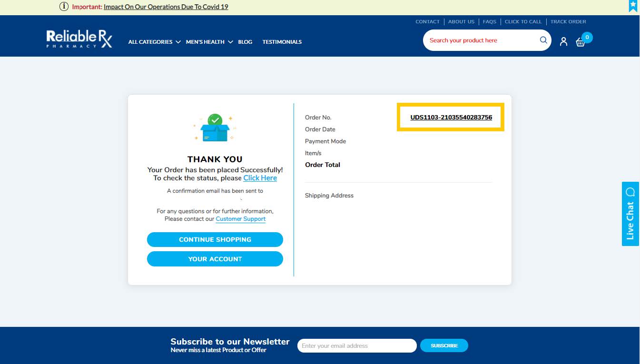Click the Item/s label
Viewport: 640px width, 364px height.
tap(313, 153)
